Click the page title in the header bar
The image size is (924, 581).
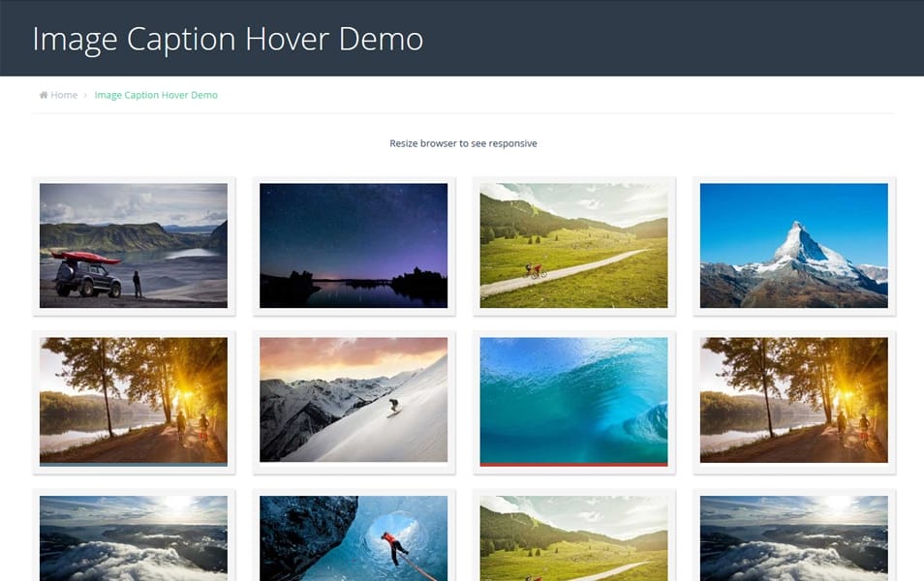tap(228, 39)
